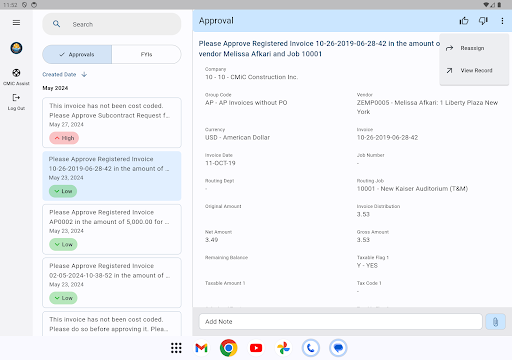
Task: Click '10001 - New Kaiser Auditorium (T&M)'
Action: coord(412,189)
